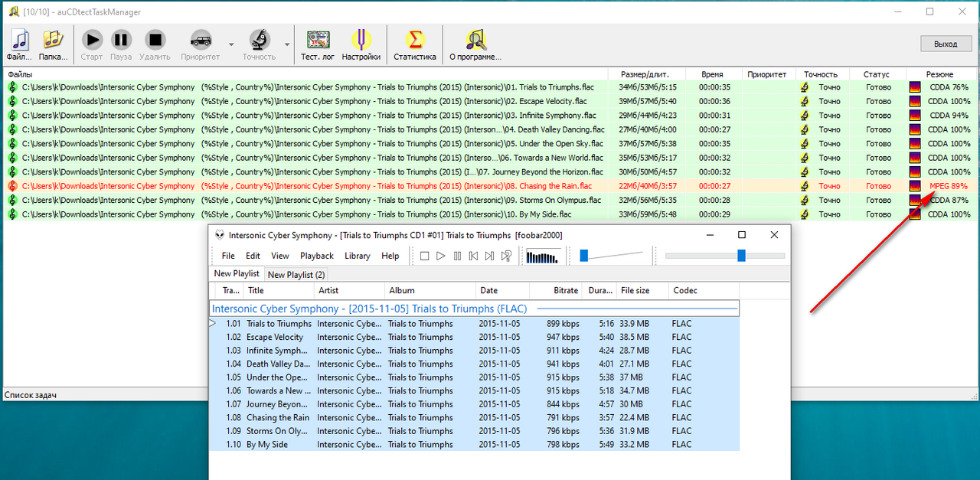The width and height of the screenshot is (980, 480).
Task: Select playlist track 1.02 Escape Velocity
Action: point(475,337)
